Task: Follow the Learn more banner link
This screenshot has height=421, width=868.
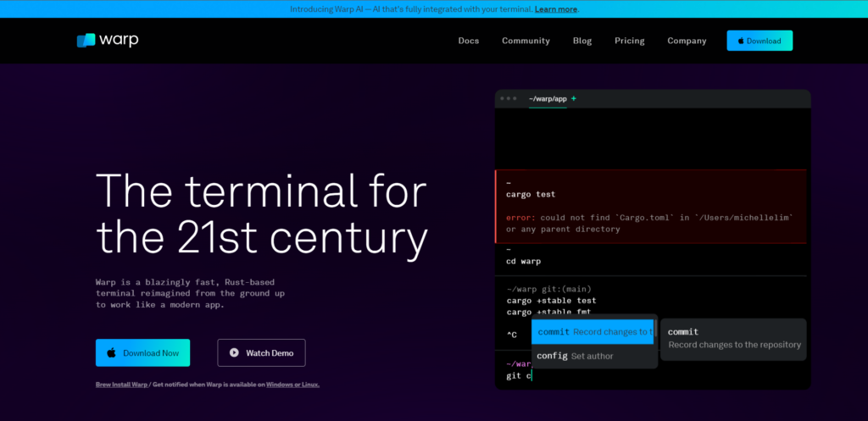Action: pyautogui.click(x=556, y=9)
